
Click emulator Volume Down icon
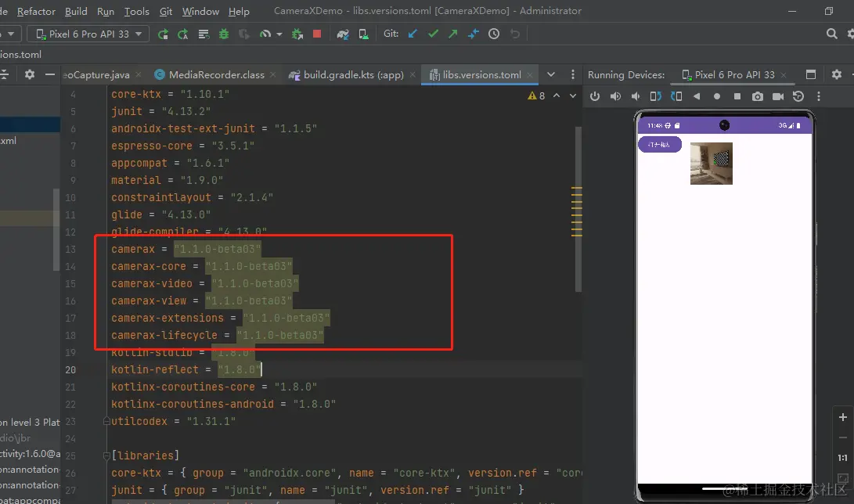coord(636,96)
